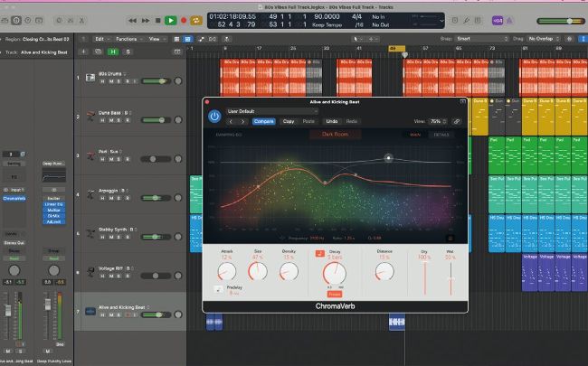Click the duplicate track icon
Image resolution: width=588 pixels, height=366 pixels.
[x=99, y=52]
